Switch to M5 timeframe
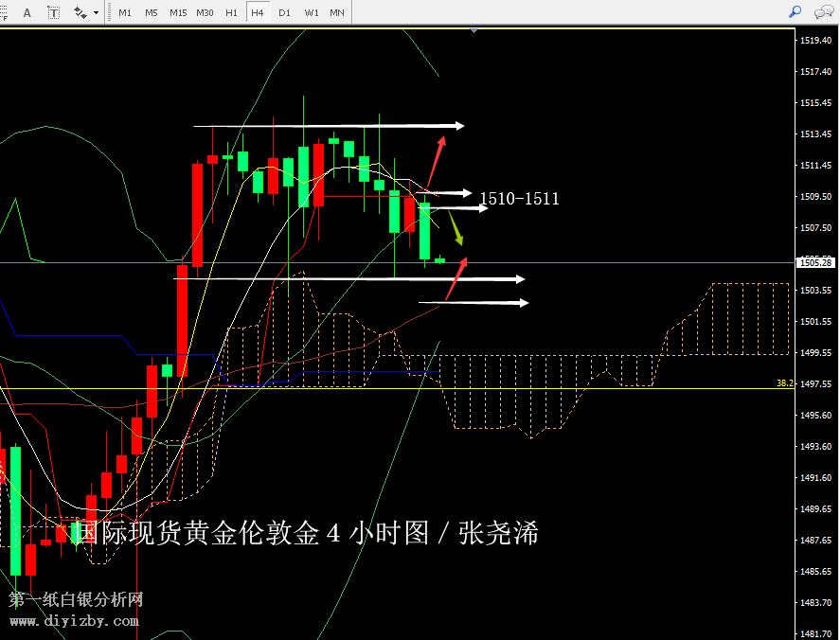This screenshot has width=840, height=640. pos(152,12)
